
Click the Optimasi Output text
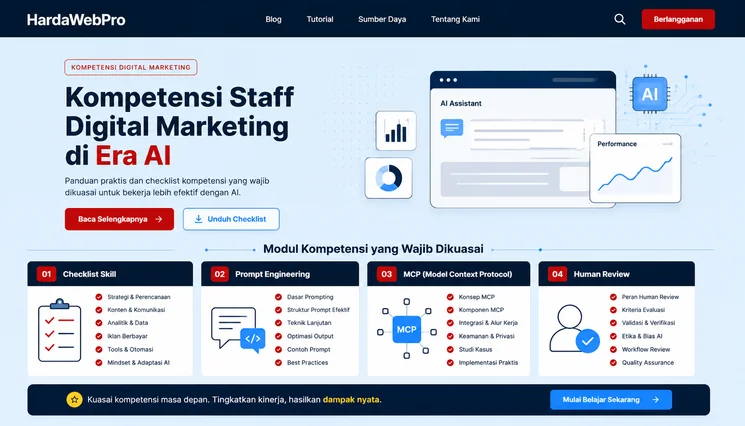coord(310,336)
